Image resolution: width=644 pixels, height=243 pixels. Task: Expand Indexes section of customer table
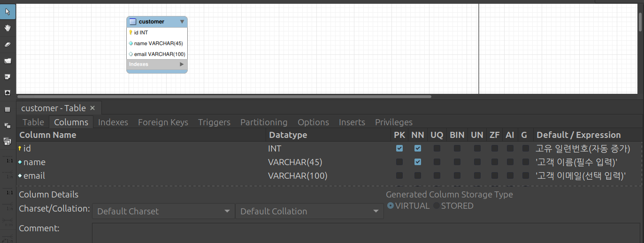[182, 64]
